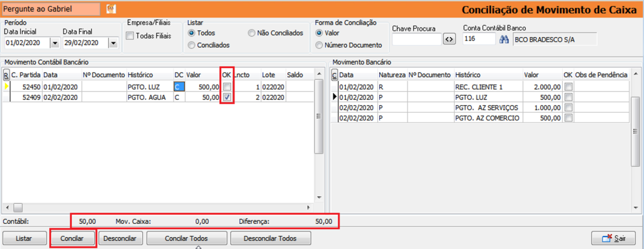This screenshot has width=644, height=249.
Task: Select the Não Conciliados radio option
Action: [252, 33]
